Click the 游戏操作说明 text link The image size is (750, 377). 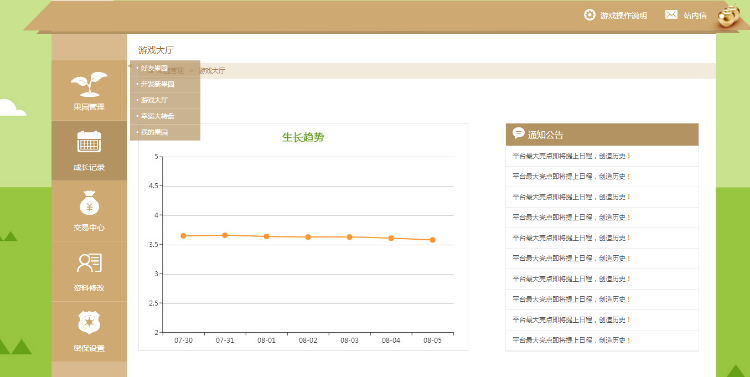click(x=624, y=15)
